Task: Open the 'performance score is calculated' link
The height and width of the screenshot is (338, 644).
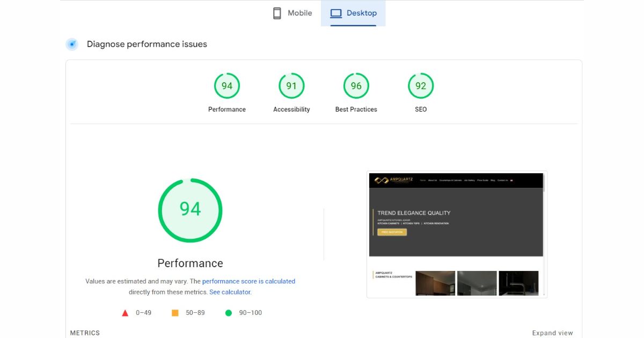Action: pyautogui.click(x=248, y=281)
